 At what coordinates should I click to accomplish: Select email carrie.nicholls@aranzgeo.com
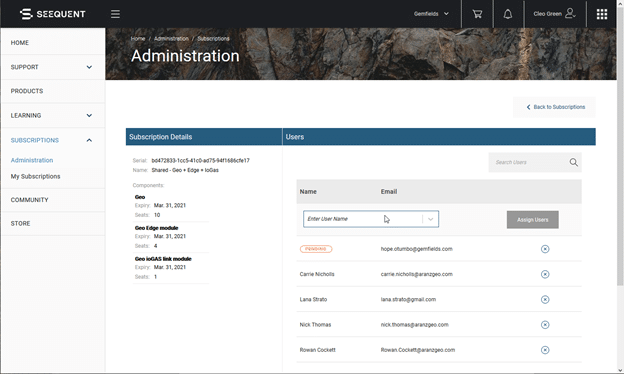[x=417, y=274]
